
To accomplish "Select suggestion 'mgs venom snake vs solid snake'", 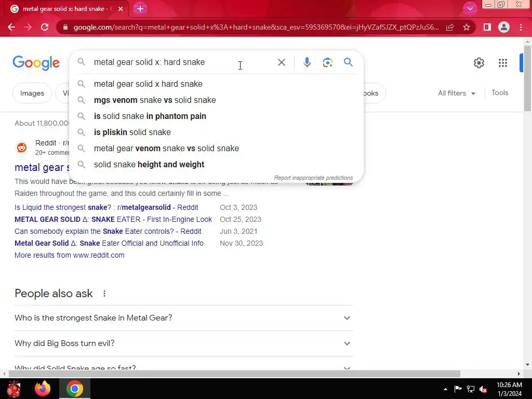I will point(216,100).
